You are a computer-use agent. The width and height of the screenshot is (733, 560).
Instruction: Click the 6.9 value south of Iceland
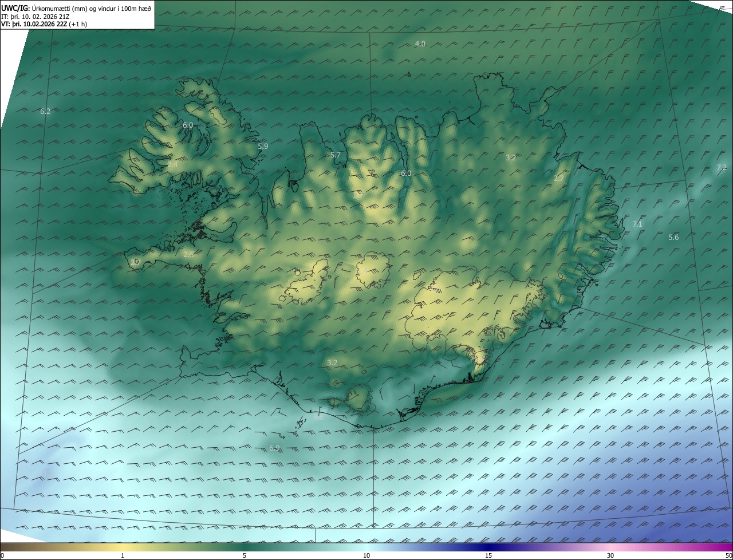coord(274,448)
